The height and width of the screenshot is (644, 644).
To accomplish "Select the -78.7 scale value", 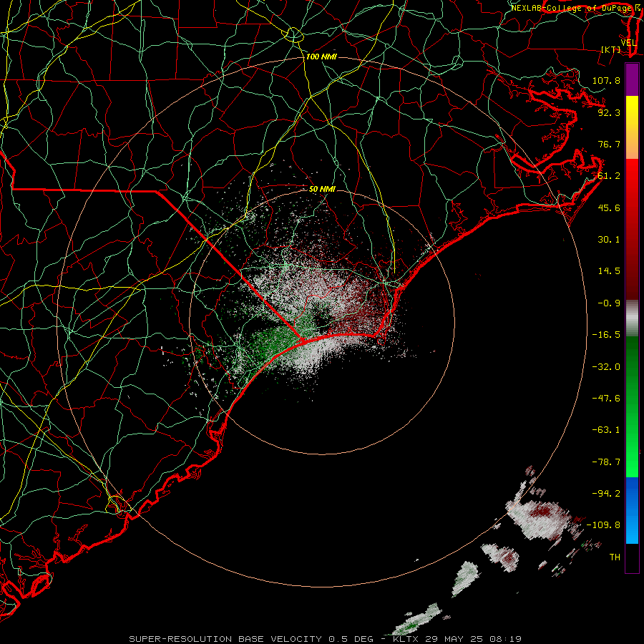I will (x=606, y=462).
